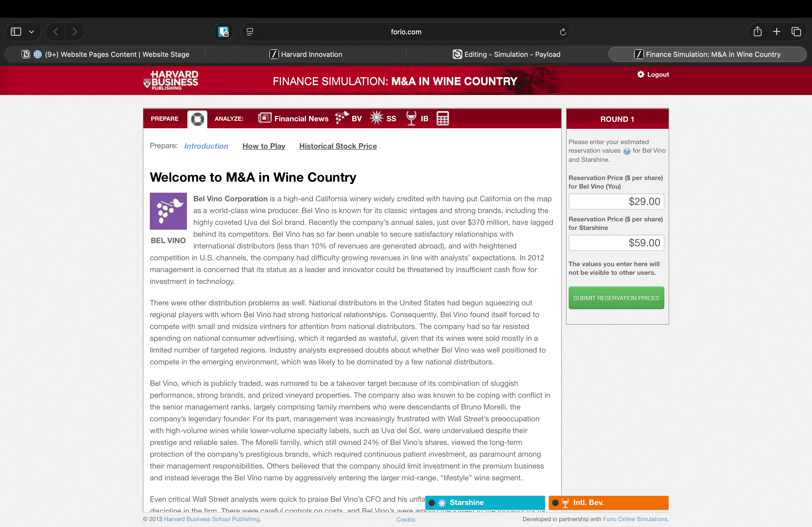Open the calculator icon in Analyze bar
Screen dimensions: 812x527
pyautogui.click(x=443, y=118)
